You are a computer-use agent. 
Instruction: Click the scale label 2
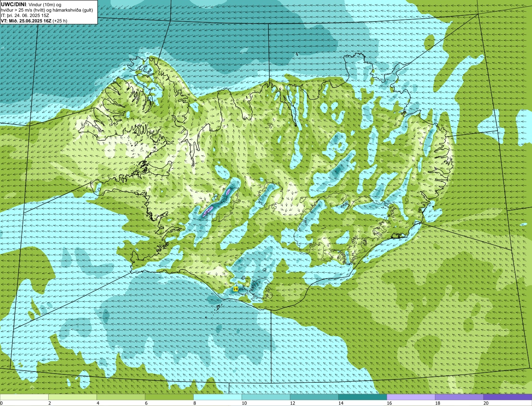[x=49, y=403]
